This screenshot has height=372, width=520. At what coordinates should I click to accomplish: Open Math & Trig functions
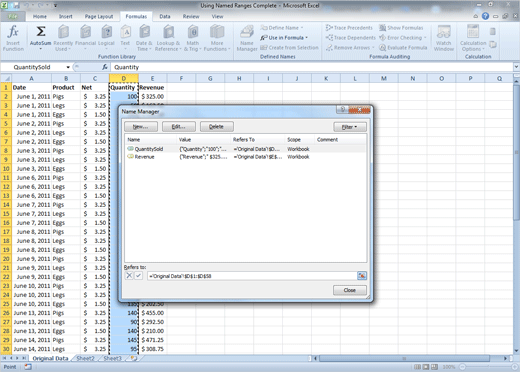pos(193,38)
